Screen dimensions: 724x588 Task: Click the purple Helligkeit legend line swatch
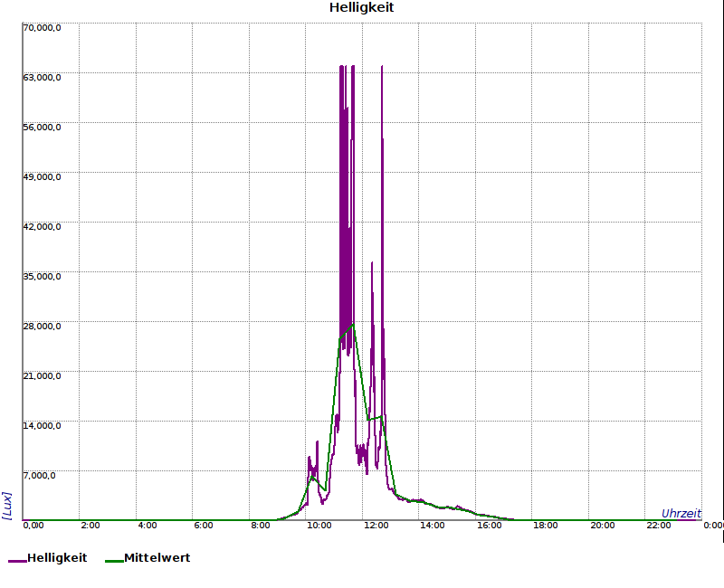[17, 560]
